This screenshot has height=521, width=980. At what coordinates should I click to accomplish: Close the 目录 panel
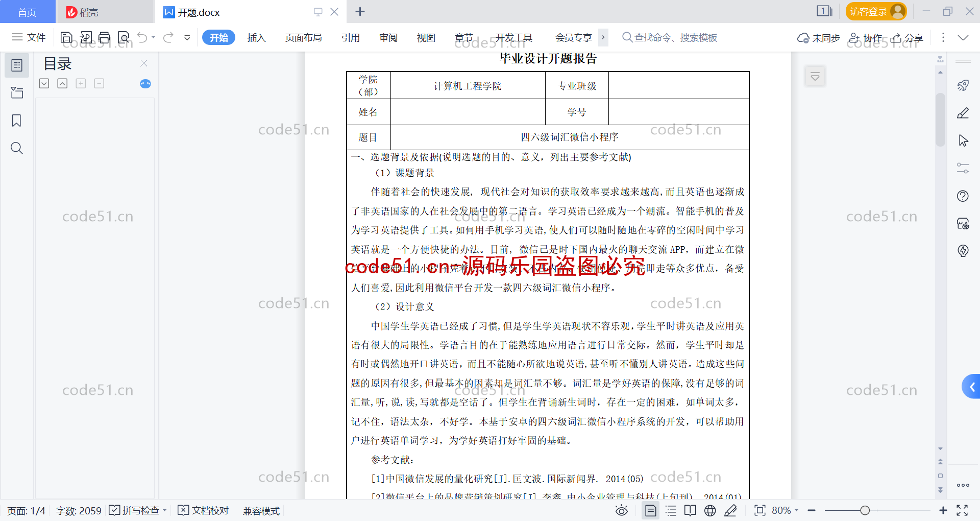[x=143, y=63]
